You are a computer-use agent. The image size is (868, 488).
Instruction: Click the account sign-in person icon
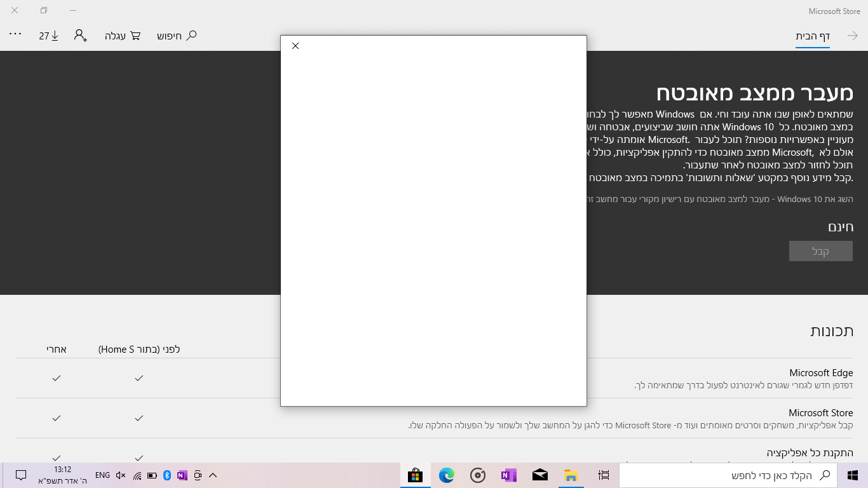point(81,36)
